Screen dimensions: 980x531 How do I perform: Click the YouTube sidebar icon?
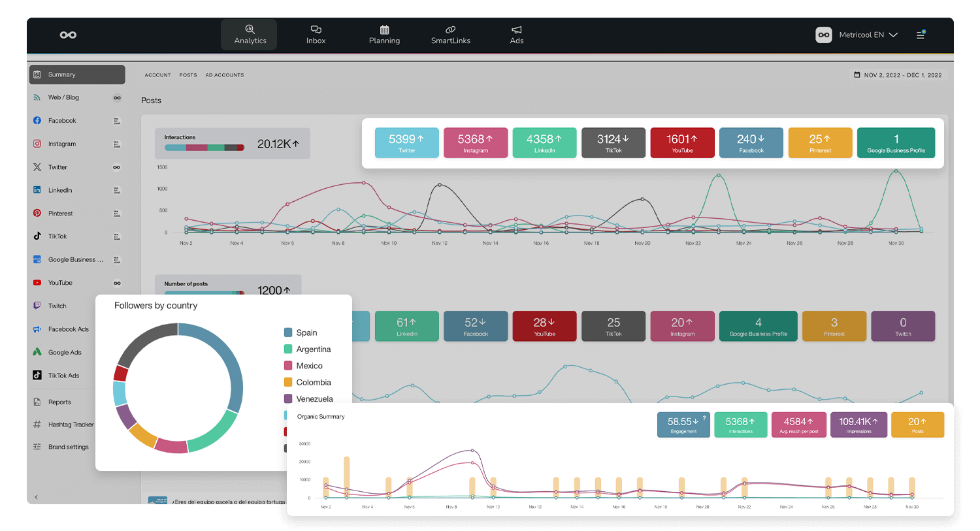coord(37,283)
